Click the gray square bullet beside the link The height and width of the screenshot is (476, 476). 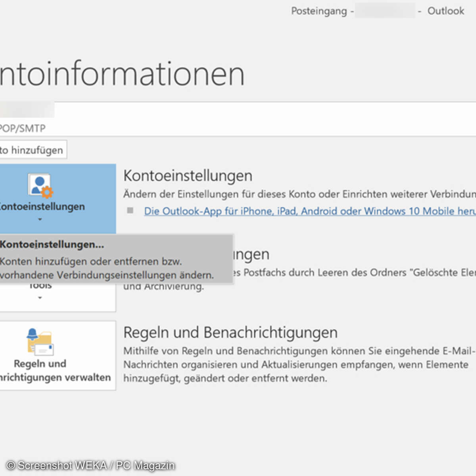[x=130, y=210]
